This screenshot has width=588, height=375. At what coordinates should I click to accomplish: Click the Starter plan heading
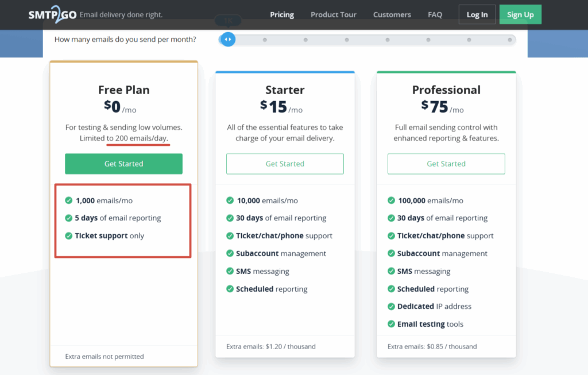coord(285,90)
